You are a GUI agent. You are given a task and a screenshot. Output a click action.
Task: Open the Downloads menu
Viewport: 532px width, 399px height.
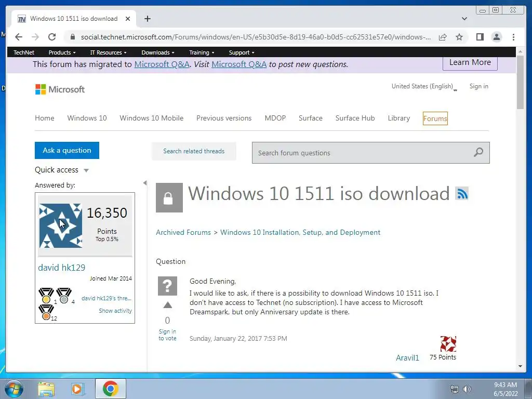click(158, 52)
